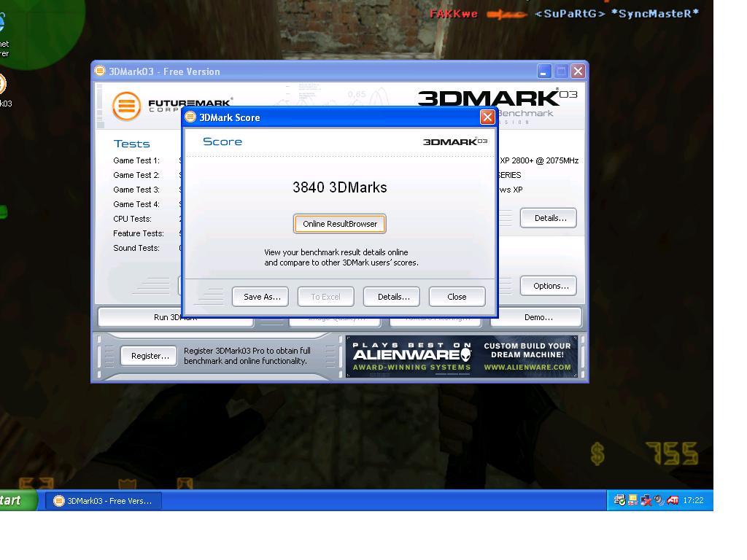Click the 3DMark03 main window title icon
Viewport: 747px width, 560px height.
point(99,71)
